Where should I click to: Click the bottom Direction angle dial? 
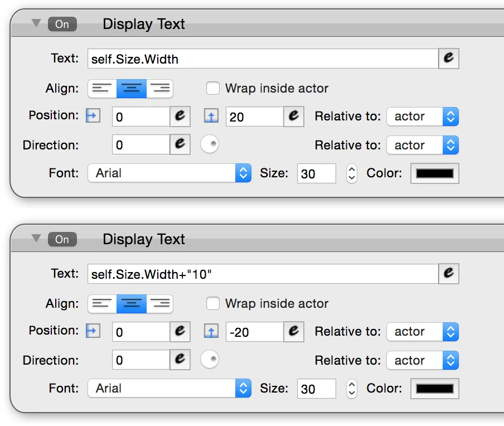point(210,359)
